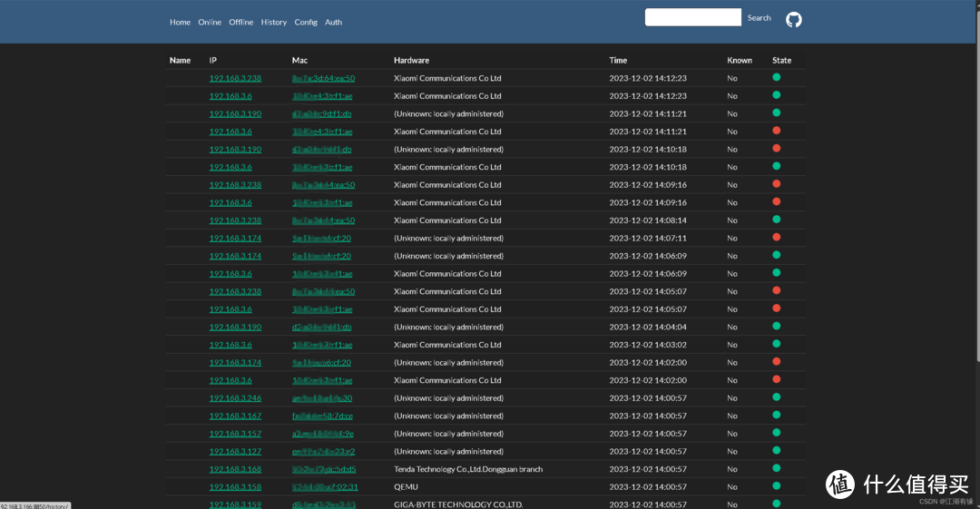Open IP 192.168.3.190 logged at 14:11:21
980x509 pixels.
click(235, 113)
